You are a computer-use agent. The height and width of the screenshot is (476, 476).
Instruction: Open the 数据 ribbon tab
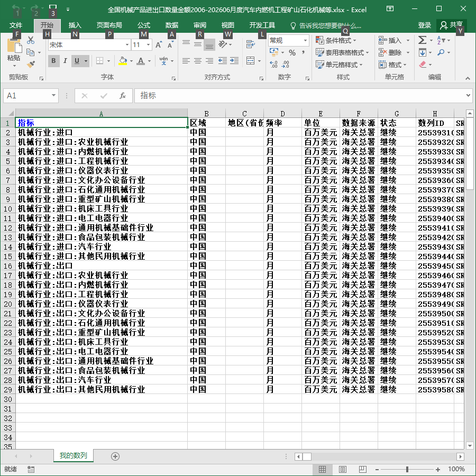(171, 25)
